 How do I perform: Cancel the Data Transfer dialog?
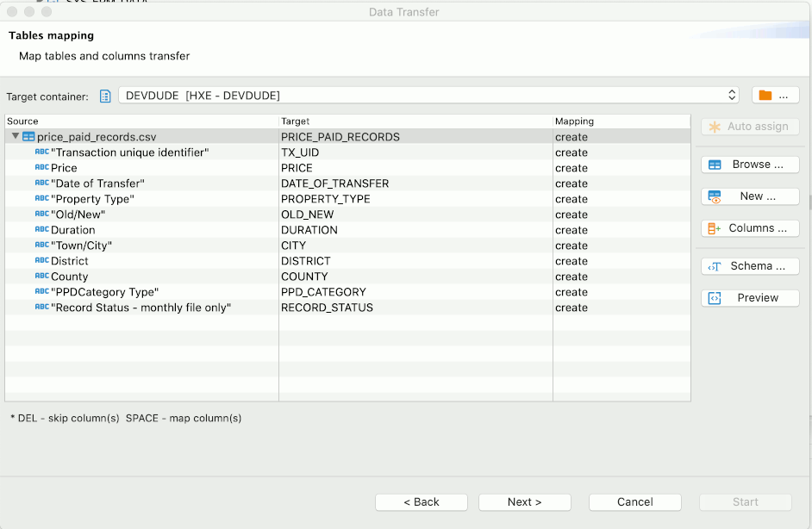point(635,502)
